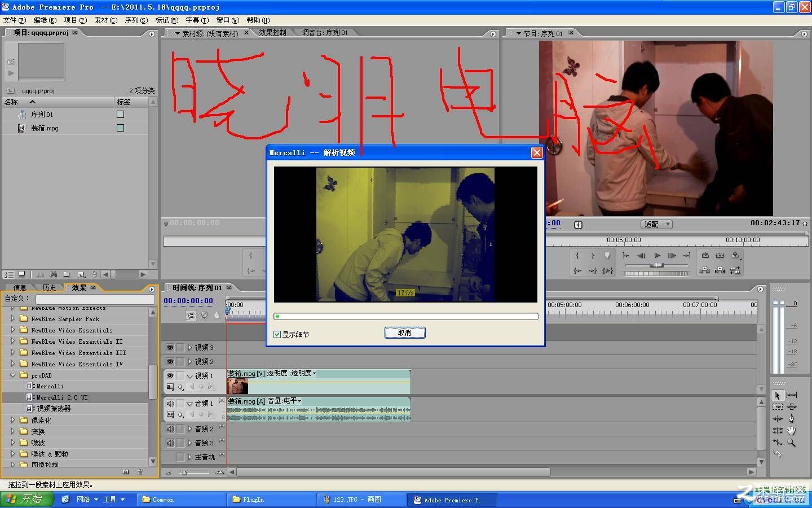Step forward one frame in program monitor

(672, 256)
